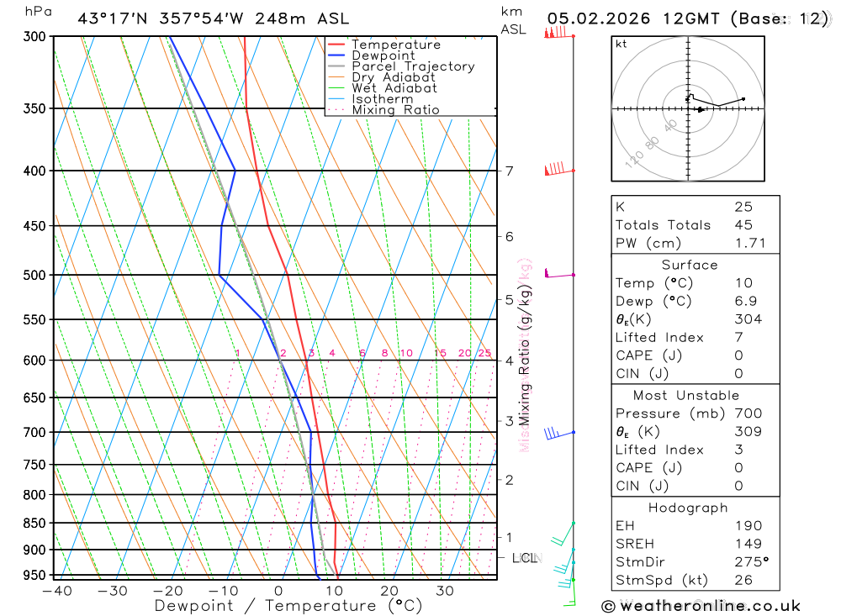Click the Most Unstable θE value 309
This screenshot has height=616, width=841.
click(x=748, y=432)
